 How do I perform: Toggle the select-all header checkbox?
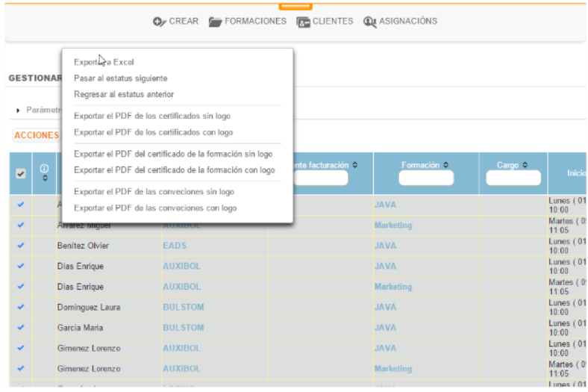click(x=21, y=173)
